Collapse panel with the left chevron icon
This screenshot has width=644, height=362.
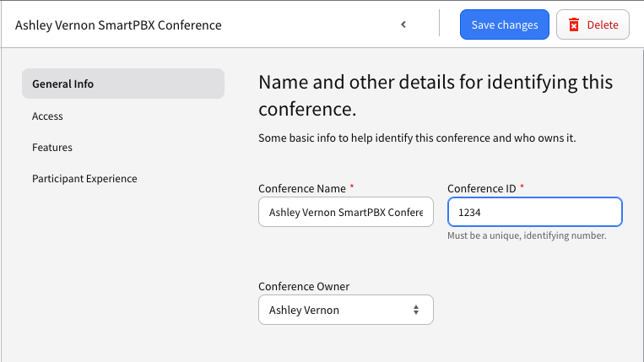(403, 24)
